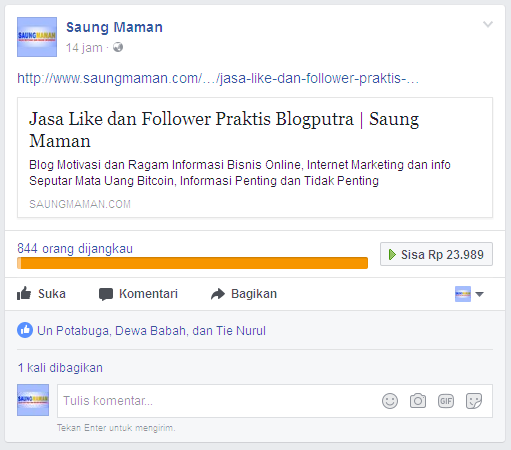Viewport: 511px width, 450px height.
Task: Open Un Potabuga's profile link
Action: coord(73,331)
